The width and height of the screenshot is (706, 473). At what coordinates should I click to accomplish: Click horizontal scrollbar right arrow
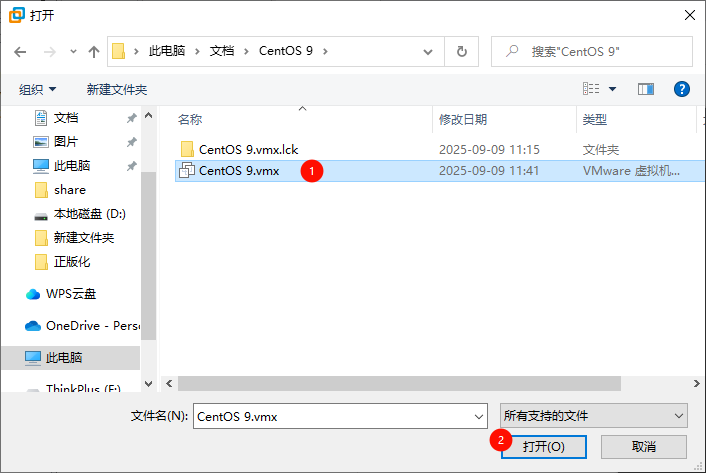pyautogui.click(x=697, y=383)
